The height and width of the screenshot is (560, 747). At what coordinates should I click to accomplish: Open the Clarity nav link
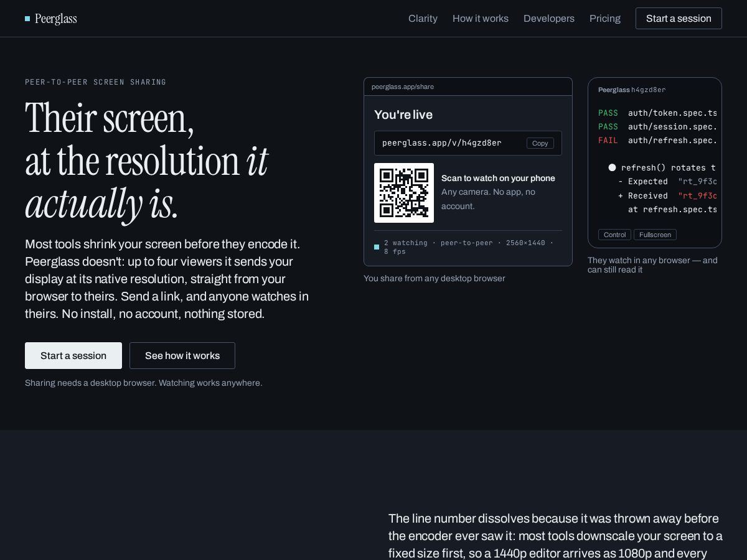(423, 19)
